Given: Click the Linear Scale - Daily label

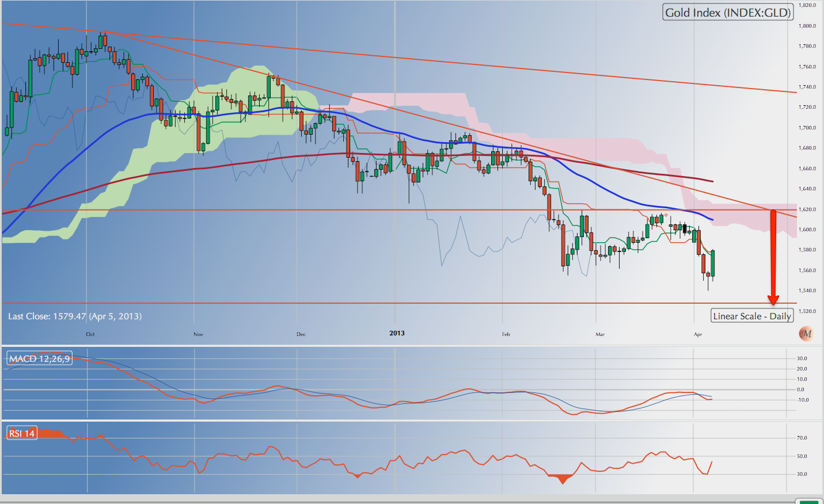Looking at the screenshot, I should (752, 316).
